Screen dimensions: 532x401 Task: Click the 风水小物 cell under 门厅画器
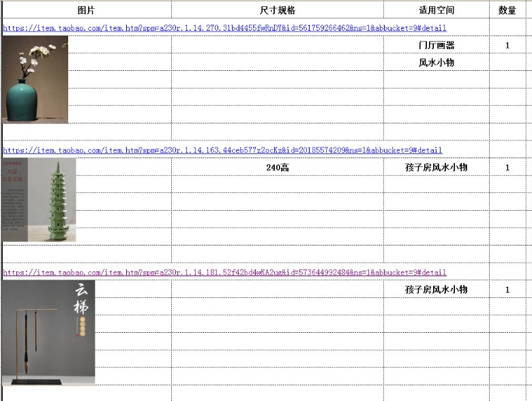[436, 63]
